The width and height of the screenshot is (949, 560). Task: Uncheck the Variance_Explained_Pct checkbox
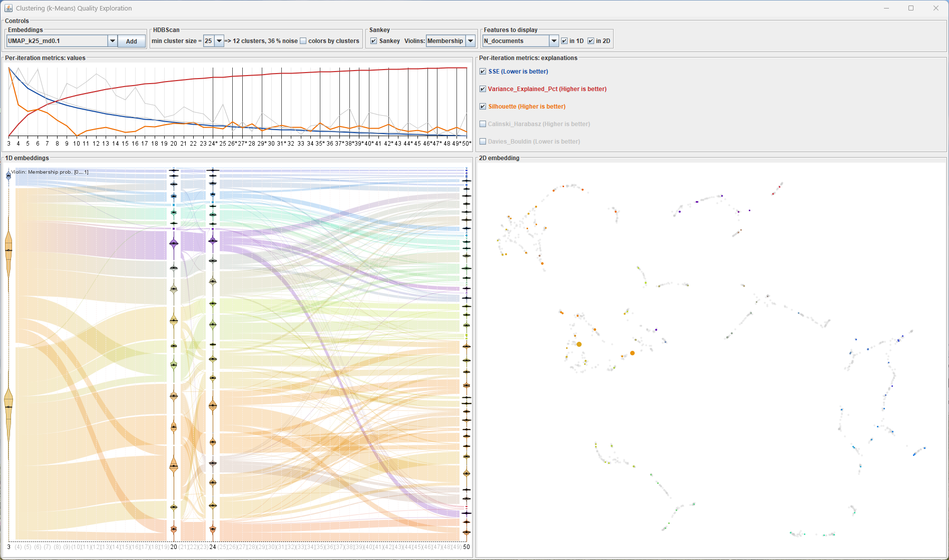pos(483,89)
